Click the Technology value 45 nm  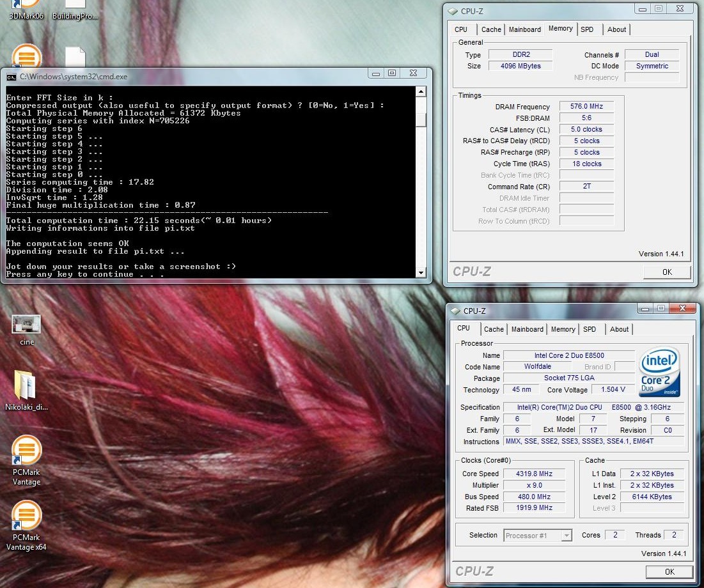pos(521,390)
